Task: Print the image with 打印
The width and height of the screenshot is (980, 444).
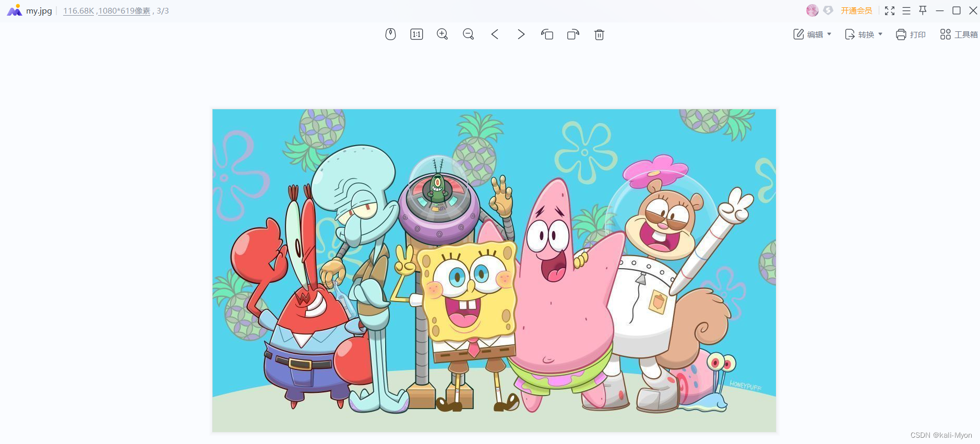Action: click(x=911, y=34)
